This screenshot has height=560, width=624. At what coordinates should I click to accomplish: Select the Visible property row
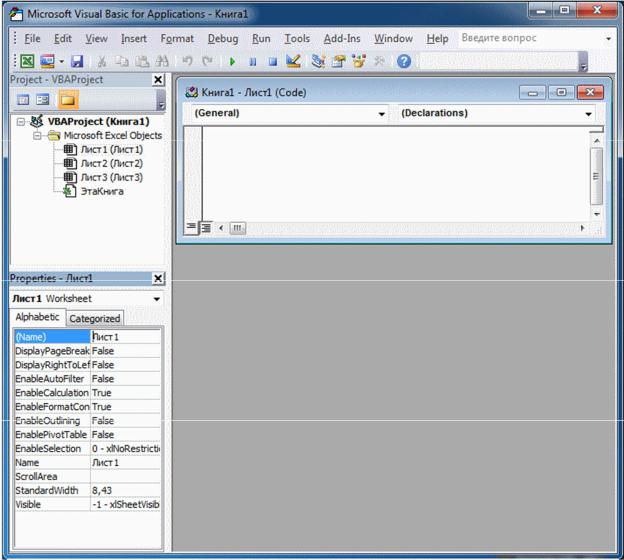coord(88,505)
